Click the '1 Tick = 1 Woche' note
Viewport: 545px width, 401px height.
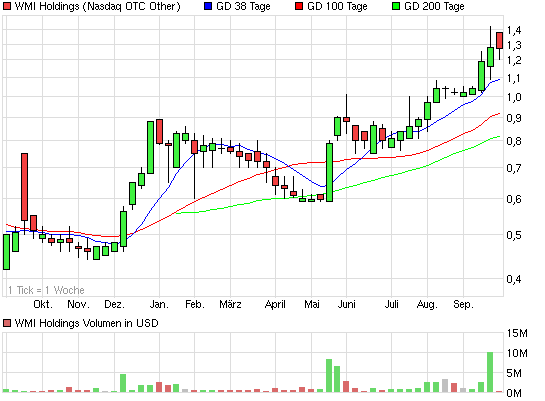46,290
